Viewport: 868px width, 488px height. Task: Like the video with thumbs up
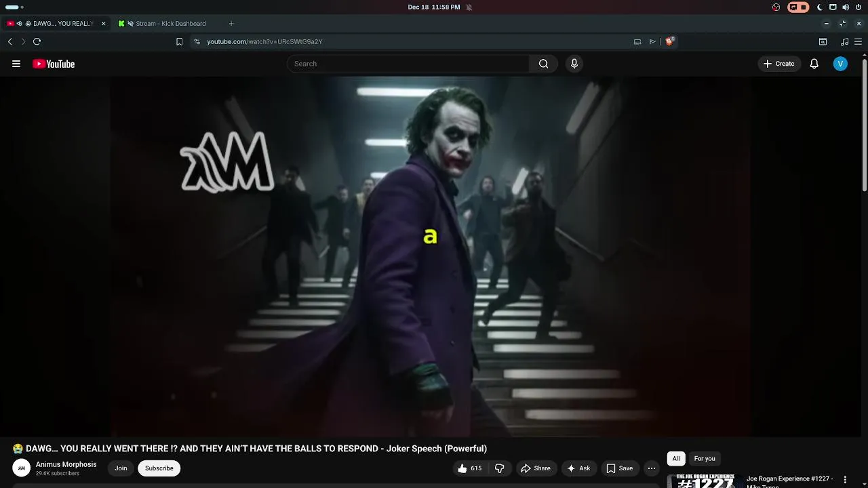pyautogui.click(x=469, y=468)
